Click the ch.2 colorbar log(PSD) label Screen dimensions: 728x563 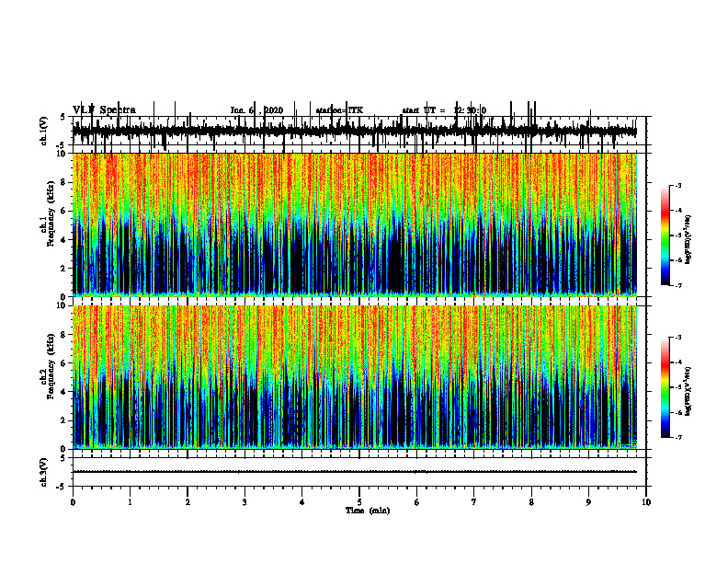[688, 392]
